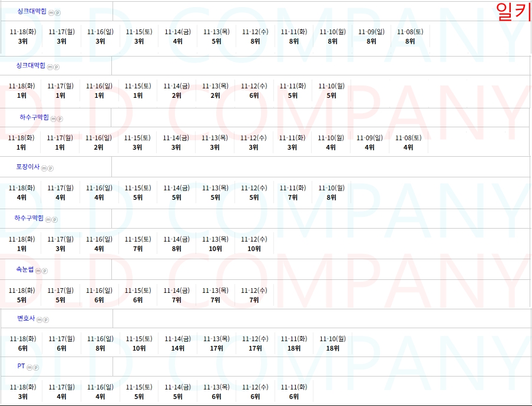The height and width of the screenshot is (406, 532).
Task: Select 10위 under 11-13(목) in 하수구막힘 row
Action: [x=216, y=249]
